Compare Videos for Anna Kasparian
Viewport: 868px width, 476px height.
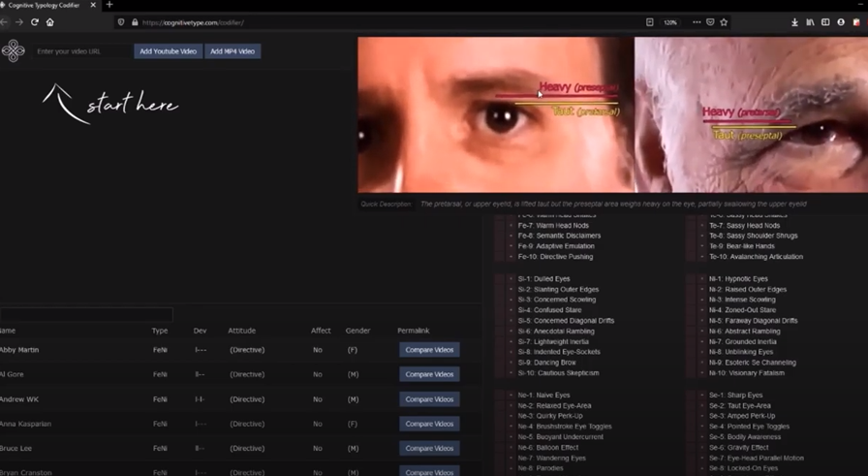click(429, 424)
